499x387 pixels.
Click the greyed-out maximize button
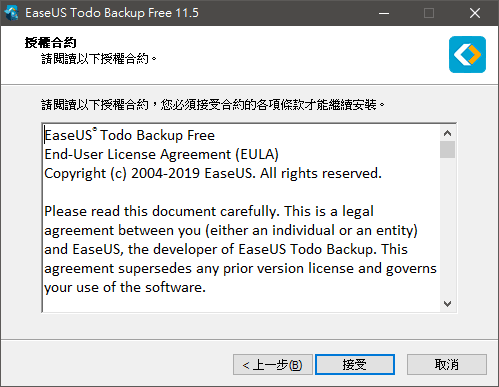pos(429,13)
